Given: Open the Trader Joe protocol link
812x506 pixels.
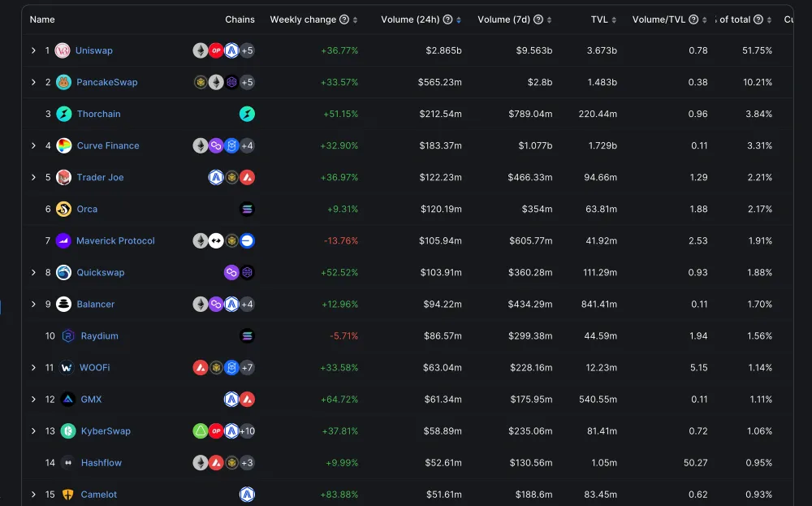Looking at the screenshot, I should [x=100, y=178].
